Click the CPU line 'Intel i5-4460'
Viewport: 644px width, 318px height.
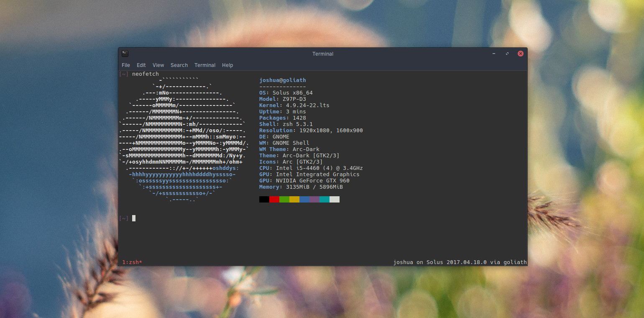click(298, 168)
